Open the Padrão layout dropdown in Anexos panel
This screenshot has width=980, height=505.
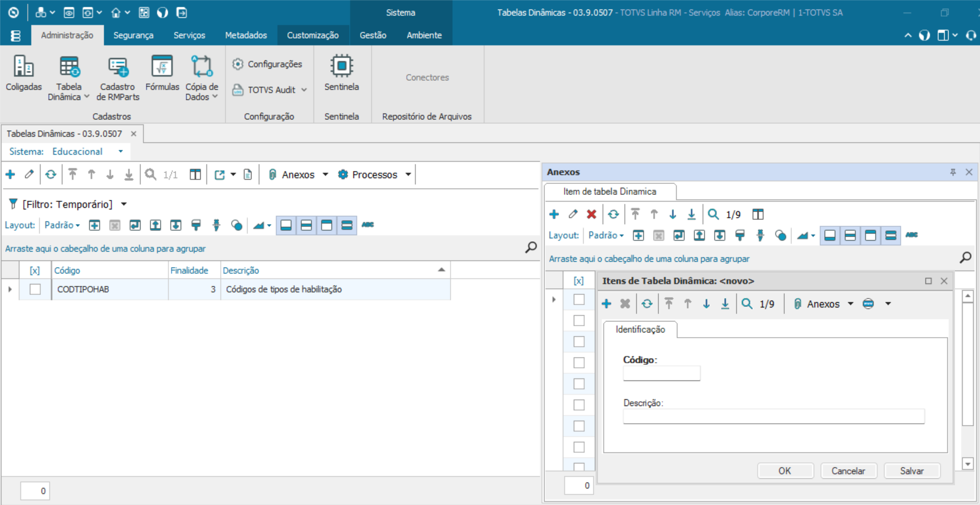606,236
